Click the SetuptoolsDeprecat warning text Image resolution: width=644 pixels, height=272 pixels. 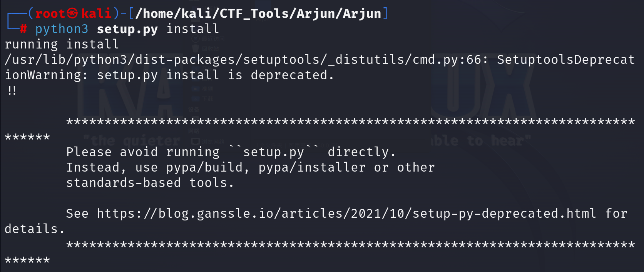[x=566, y=60]
